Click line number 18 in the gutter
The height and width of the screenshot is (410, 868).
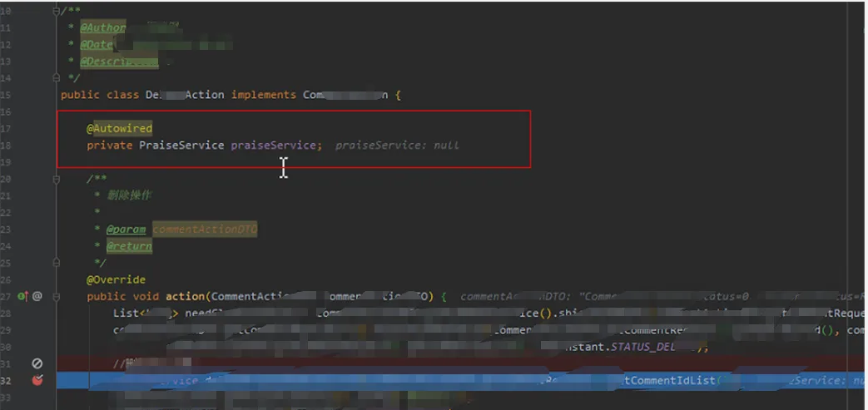(x=6, y=145)
